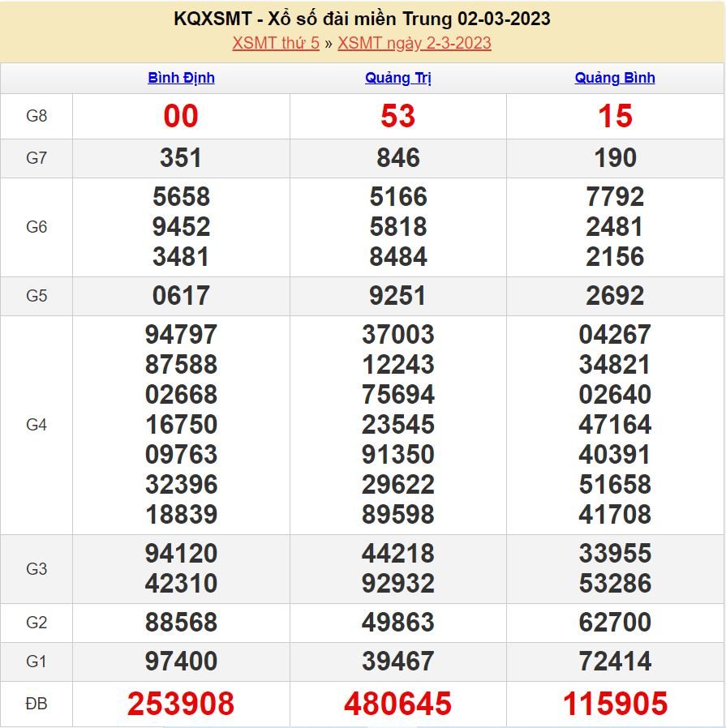Viewport: 726px width, 728px height.
Task: Click G7 value 846
Action: [x=398, y=158]
